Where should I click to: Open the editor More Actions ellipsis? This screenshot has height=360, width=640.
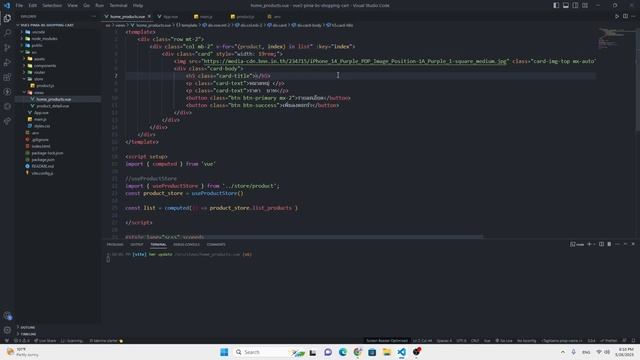click(633, 16)
